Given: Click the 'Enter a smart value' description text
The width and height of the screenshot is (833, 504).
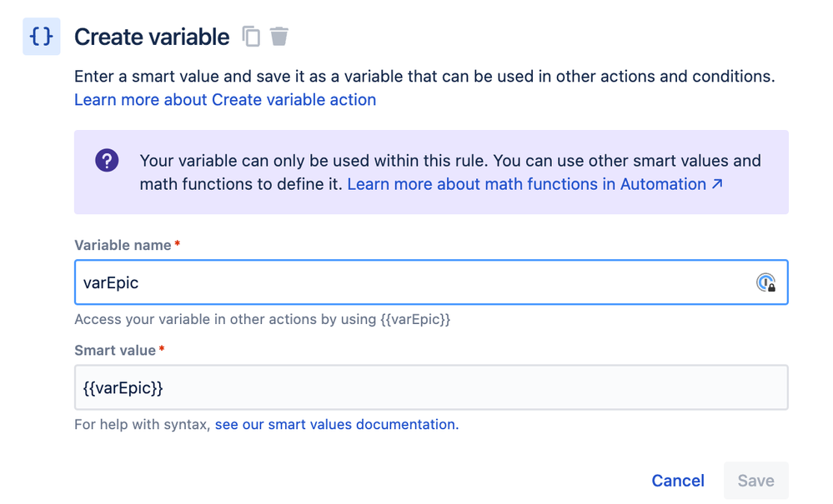Looking at the screenshot, I should (424, 77).
